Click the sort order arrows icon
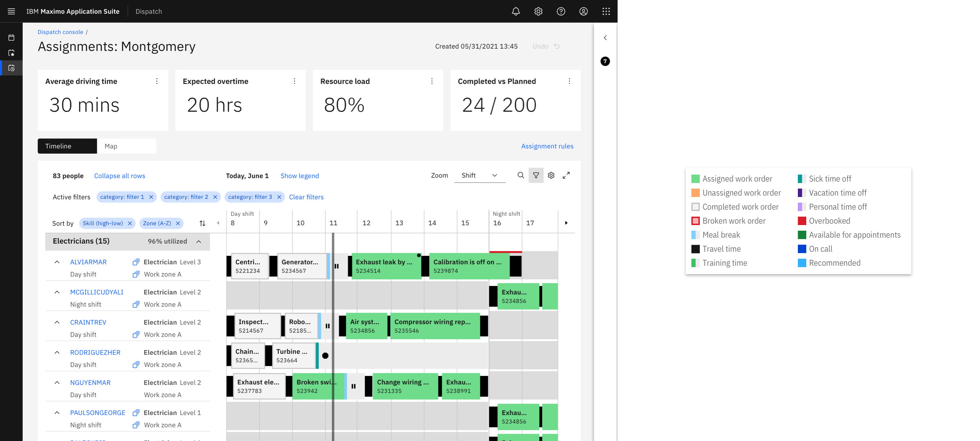The image size is (980, 441). [202, 224]
